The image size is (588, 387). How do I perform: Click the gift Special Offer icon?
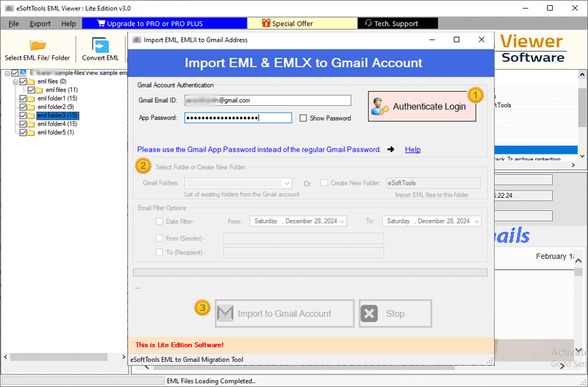(x=266, y=24)
